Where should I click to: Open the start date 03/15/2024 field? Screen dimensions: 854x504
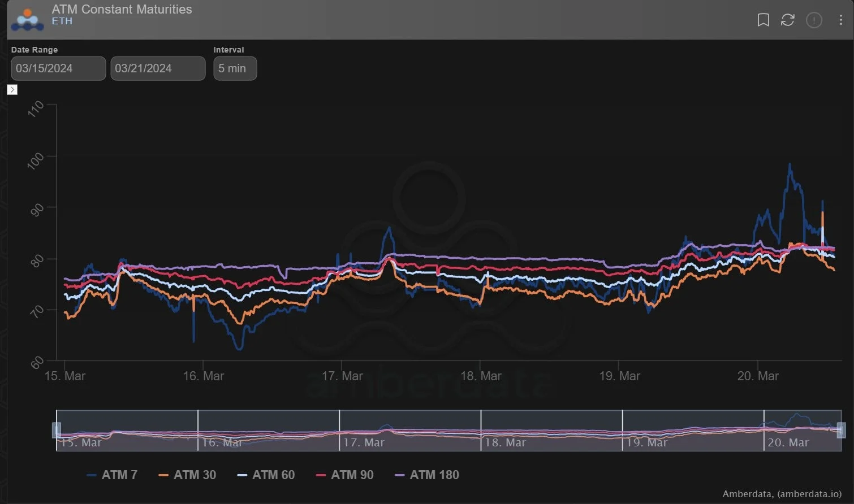(x=58, y=68)
